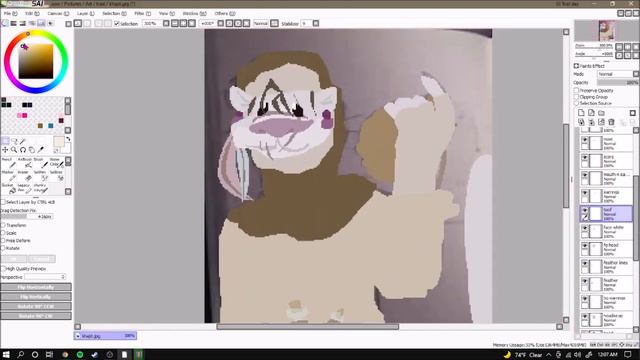Select the Scale radio option
Viewport: 640px width, 360px height.
(x=3, y=233)
